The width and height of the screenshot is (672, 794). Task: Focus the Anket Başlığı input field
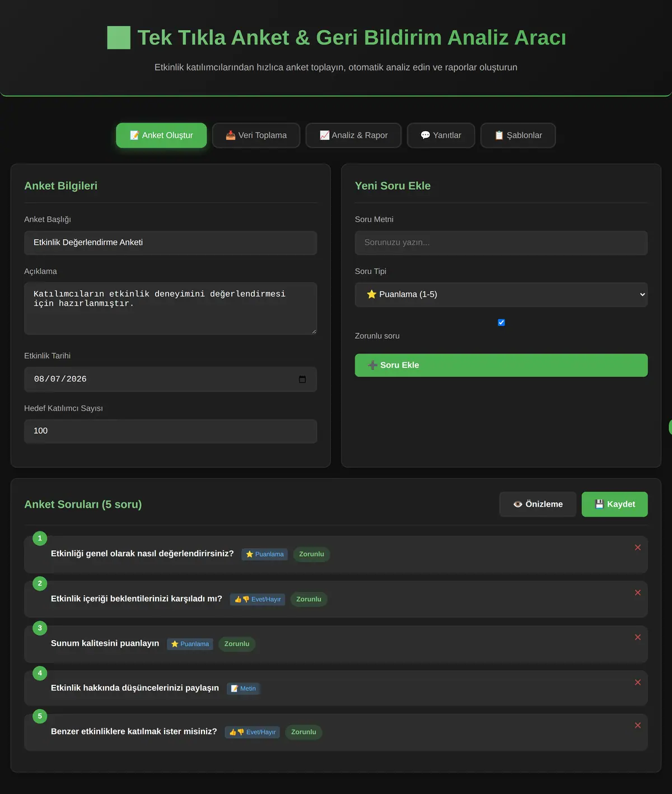point(170,242)
